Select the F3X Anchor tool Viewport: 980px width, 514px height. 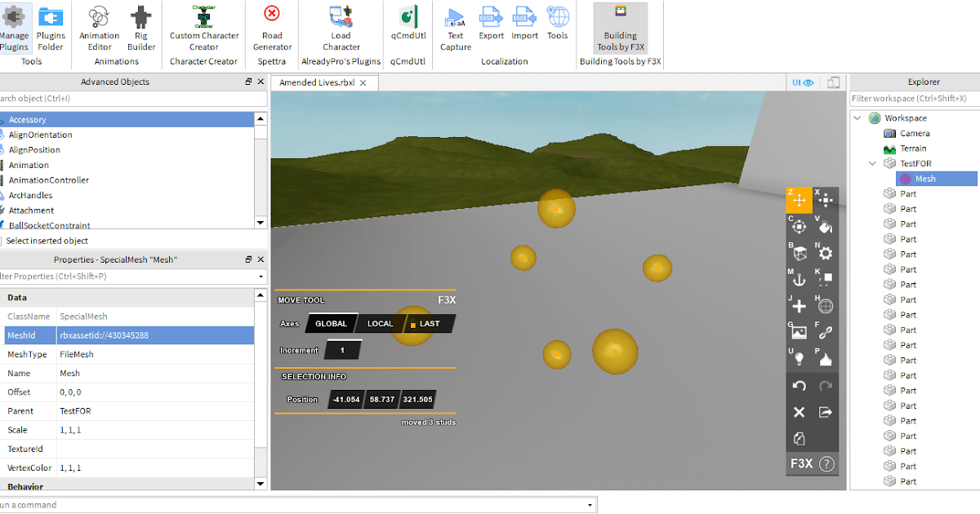coord(800,279)
